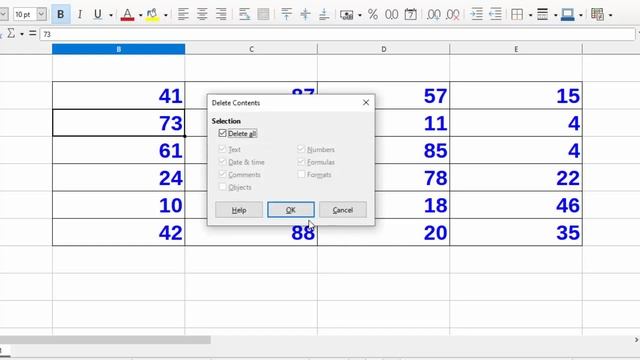Select column D header

pyautogui.click(x=384, y=49)
